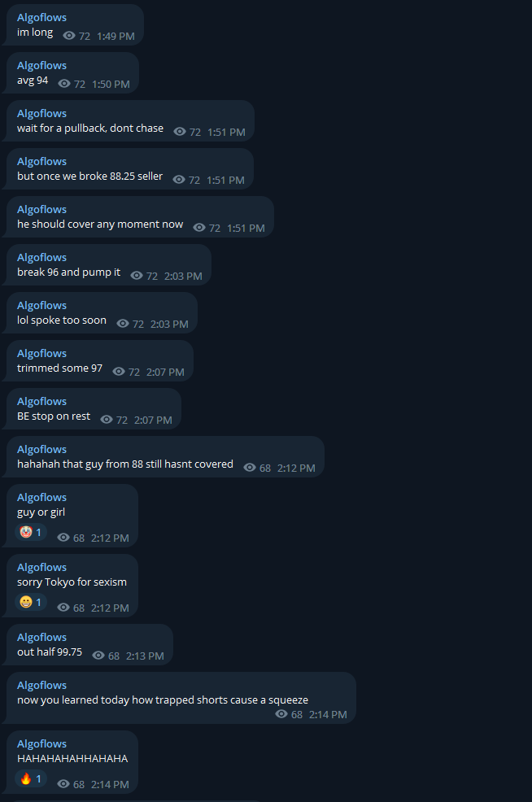Click the 'hahahah that guy from 88' message bubble
The height and width of the screenshot is (802, 532).
click(165, 457)
